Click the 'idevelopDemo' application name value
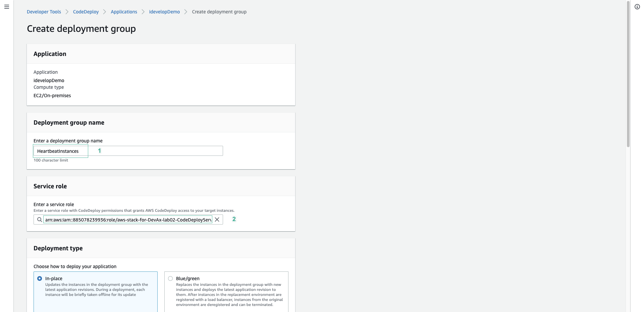 coord(49,80)
